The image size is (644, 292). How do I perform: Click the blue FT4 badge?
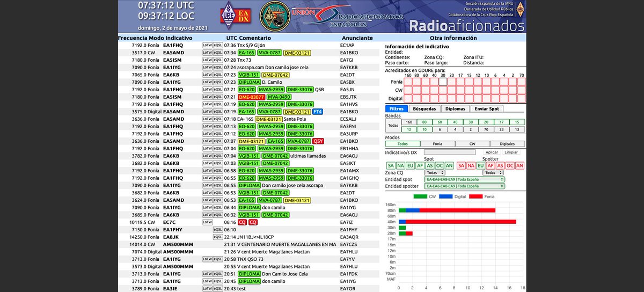(318, 112)
